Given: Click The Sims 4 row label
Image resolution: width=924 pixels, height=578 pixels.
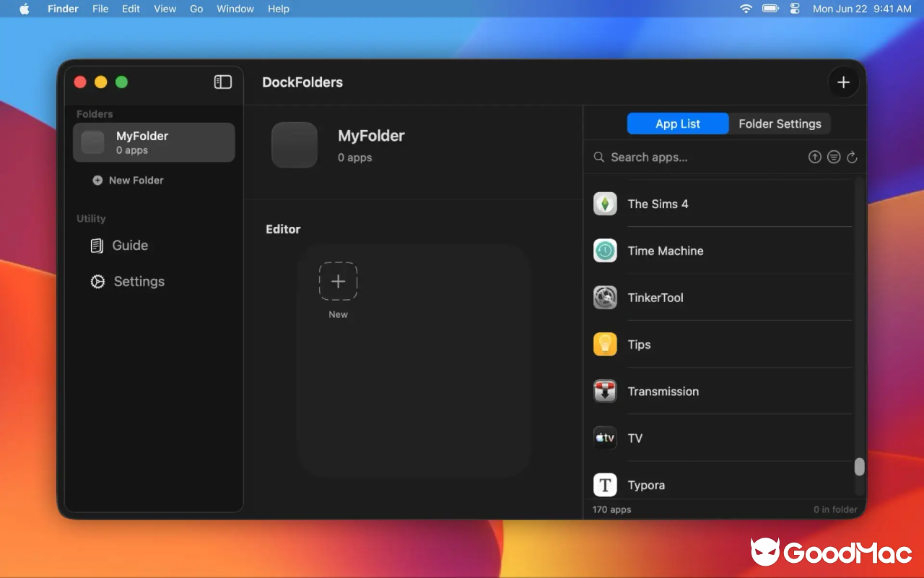Looking at the screenshot, I should 658,204.
